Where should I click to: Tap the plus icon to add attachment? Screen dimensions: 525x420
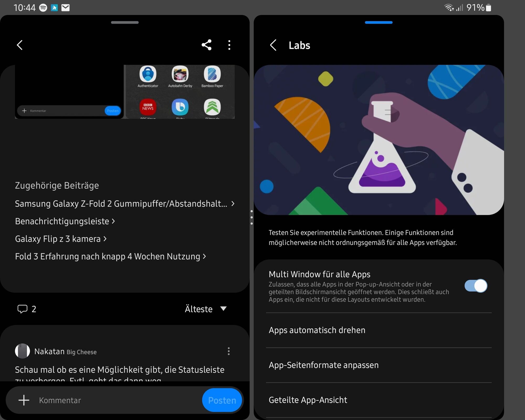click(x=24, y=400)
